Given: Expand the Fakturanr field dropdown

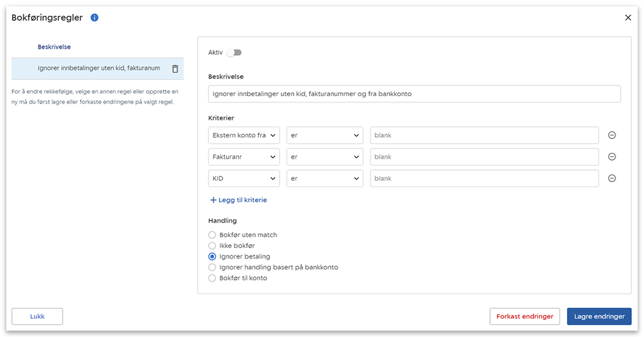Looking at the screenshot, I should point(244,157).
